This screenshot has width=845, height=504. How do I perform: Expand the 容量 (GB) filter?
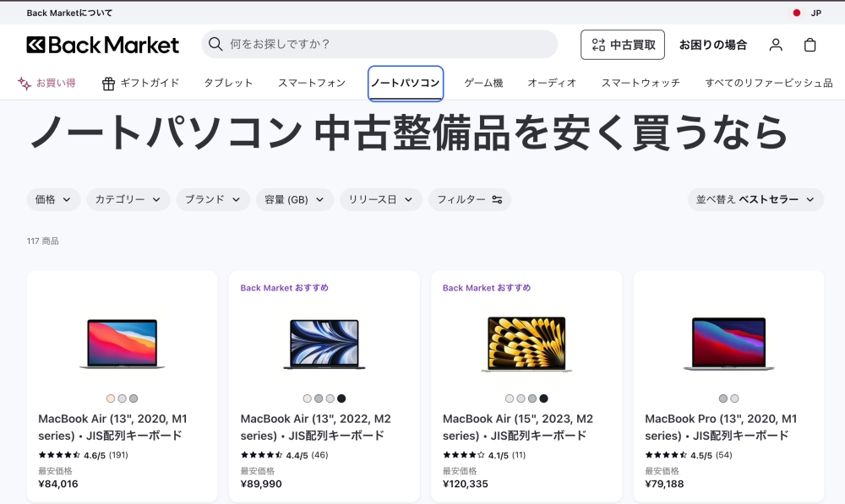click(x=294, y=200)
